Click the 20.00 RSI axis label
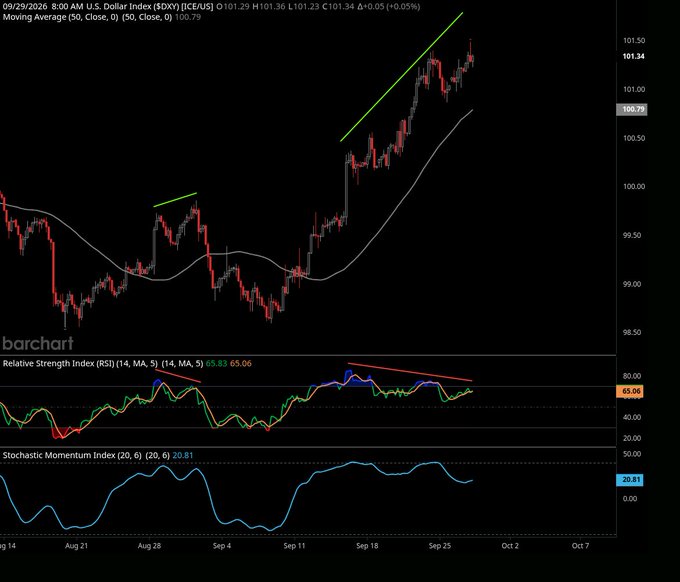The width and height of the screenshot is (680, 582). [632, 438]
